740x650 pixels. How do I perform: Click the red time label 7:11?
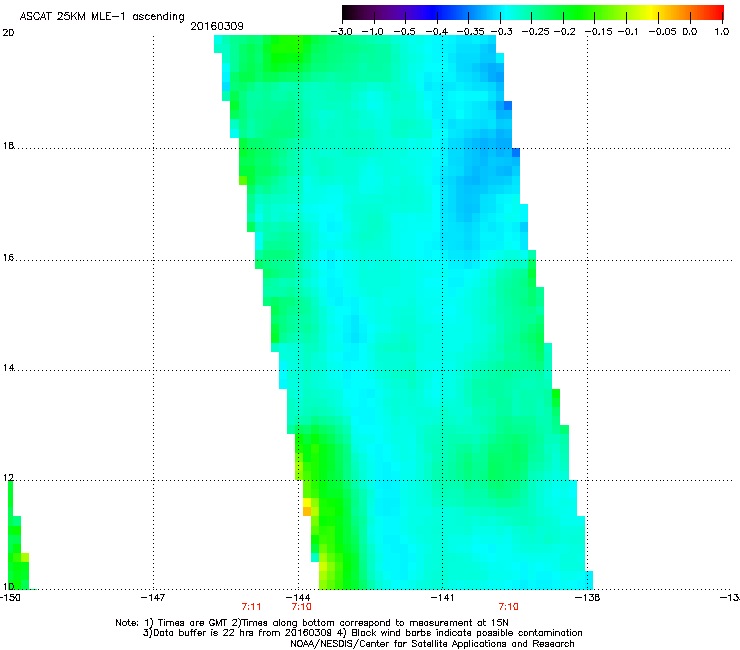point(251,607)
